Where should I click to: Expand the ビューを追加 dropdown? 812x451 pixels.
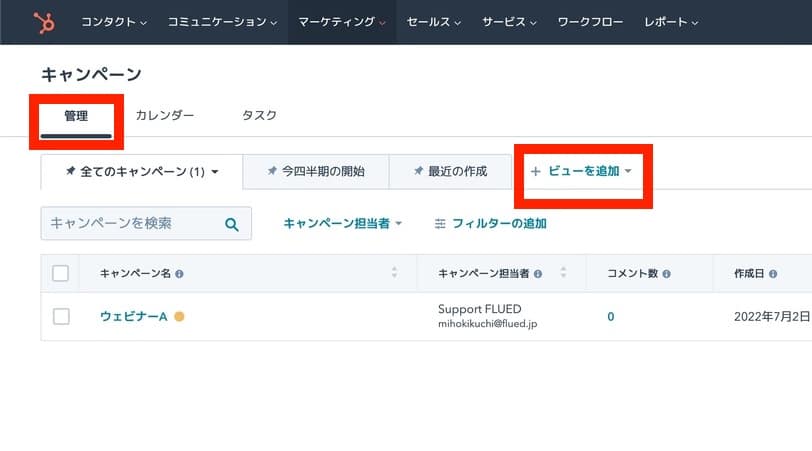click(x=582, y=171)
